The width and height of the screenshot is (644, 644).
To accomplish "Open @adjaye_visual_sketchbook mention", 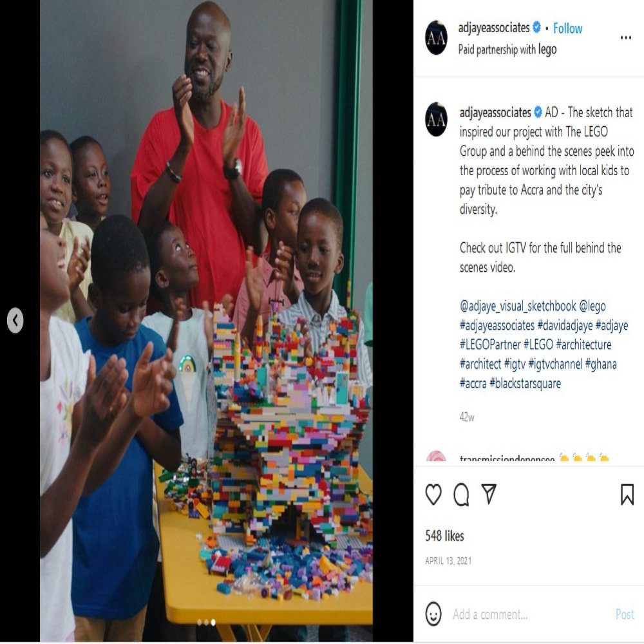I will 518,307.
